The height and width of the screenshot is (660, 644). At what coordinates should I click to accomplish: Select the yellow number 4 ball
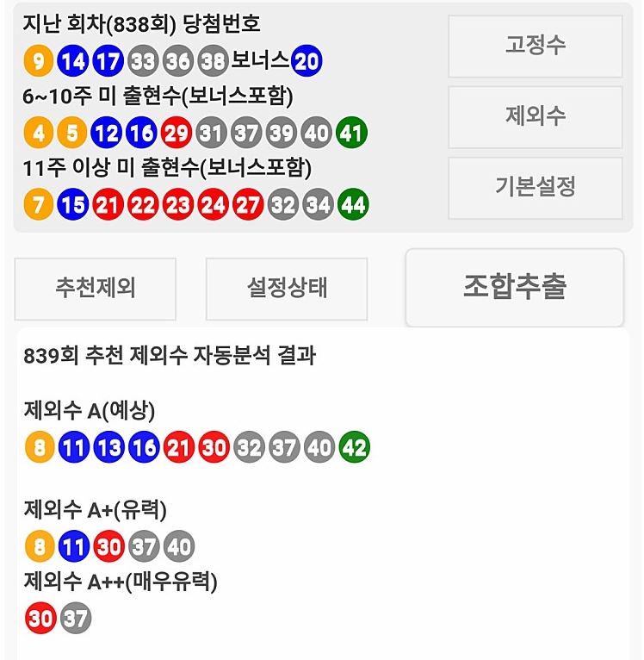point(39,133)
